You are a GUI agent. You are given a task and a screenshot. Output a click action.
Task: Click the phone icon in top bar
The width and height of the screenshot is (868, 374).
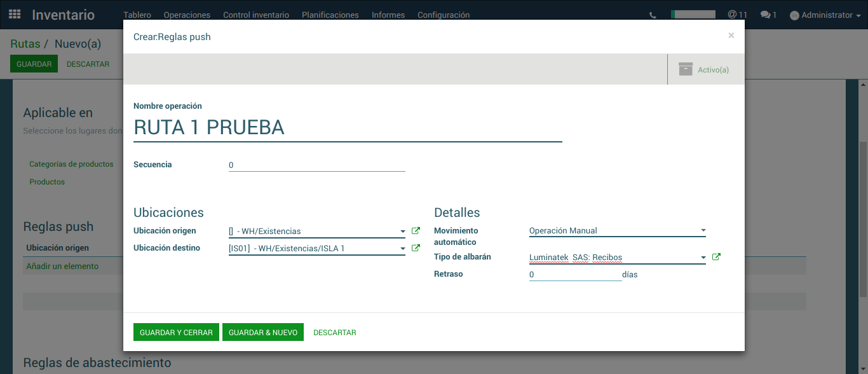coord(653,15)
